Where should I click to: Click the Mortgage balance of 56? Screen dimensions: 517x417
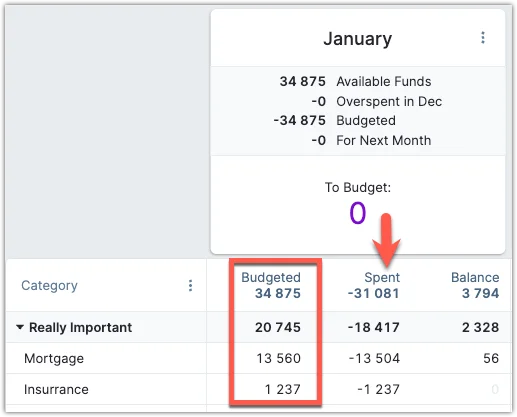[x=491, y=358]
